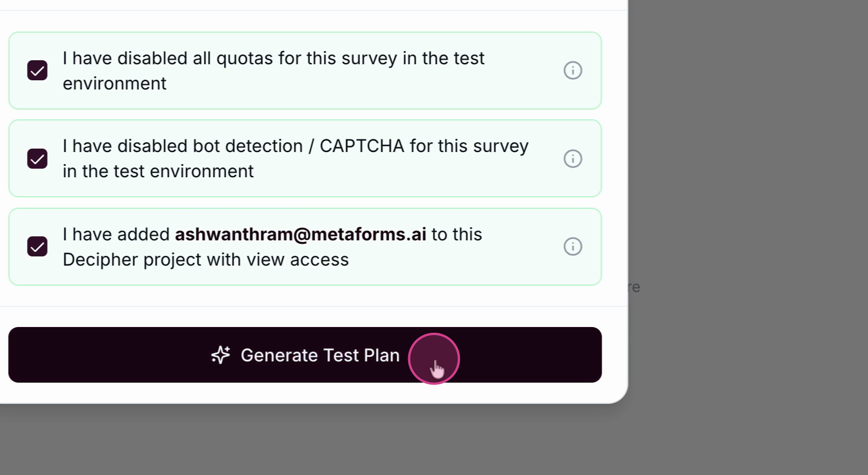This screenshot has height=475, width=868.
Task: Uncheck the bot detection / CAPTCHA checkbox
Action: (x=37, y=159)
